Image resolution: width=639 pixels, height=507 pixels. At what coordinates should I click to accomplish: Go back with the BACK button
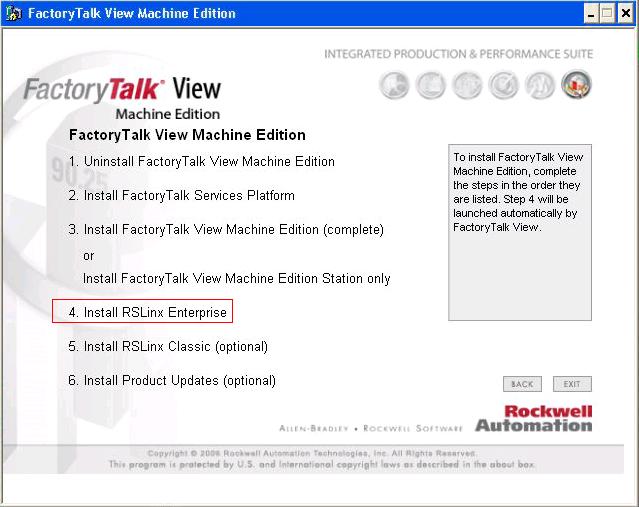pyautogui.click(x=522, y=384)
